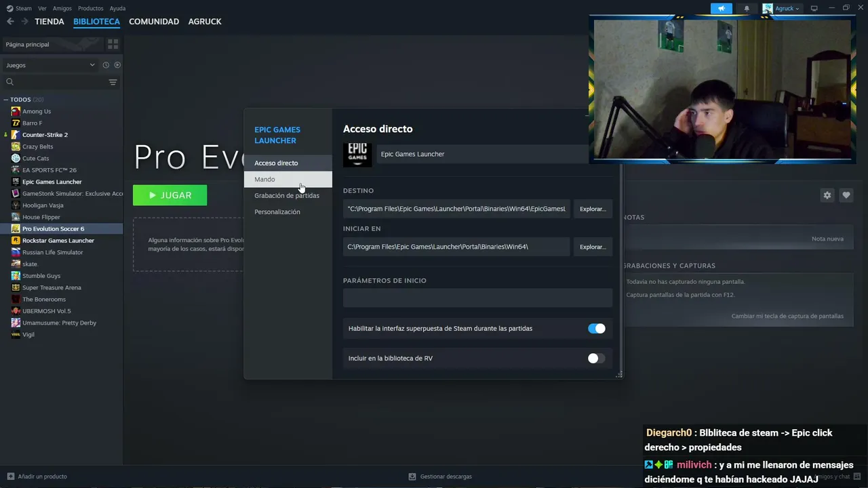This screenshot has width=868, height=488.
Task: Collapse the TODOS games category
Action: tap(6, 100)
